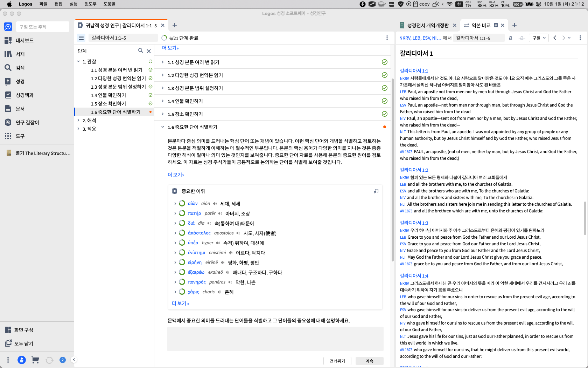Select the 귀납적 성경 연구 갈라디아서 1:1–5 tab

tap(121, 25)
